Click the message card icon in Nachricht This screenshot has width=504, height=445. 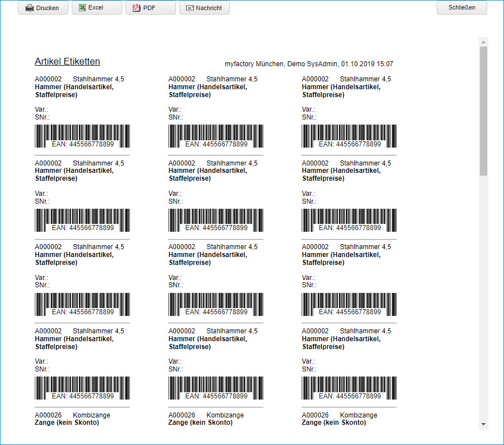pyautogui.click(x=190, y=8)
